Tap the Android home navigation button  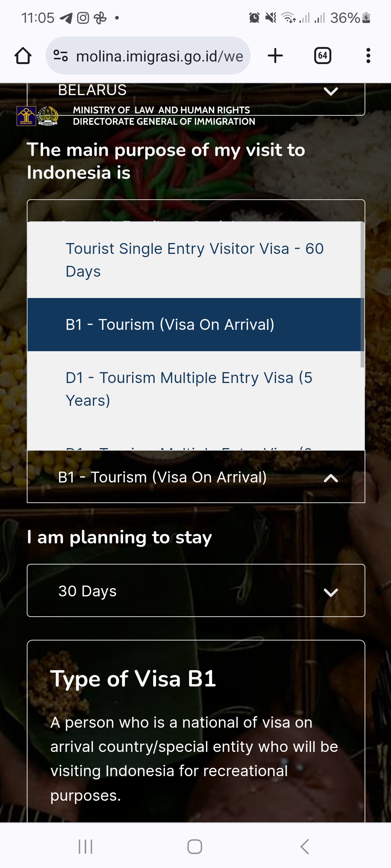tap(195, 847)
